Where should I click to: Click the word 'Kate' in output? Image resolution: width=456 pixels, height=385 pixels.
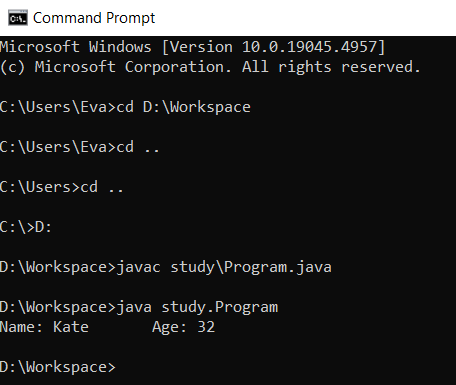[x=71, y=327]
